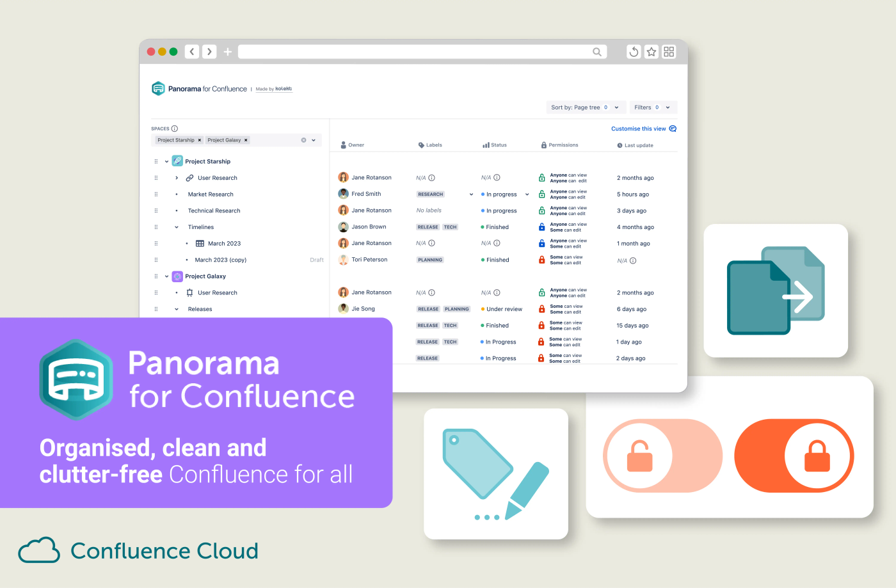Open the spaces selector dropdown arrow
896x588 pixels.
(x=314, y=140)
